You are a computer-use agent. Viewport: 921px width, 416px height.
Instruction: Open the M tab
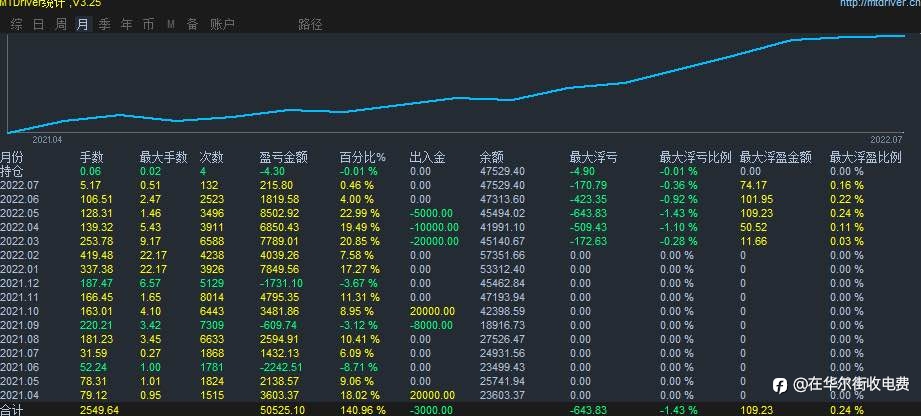point(171,25)
